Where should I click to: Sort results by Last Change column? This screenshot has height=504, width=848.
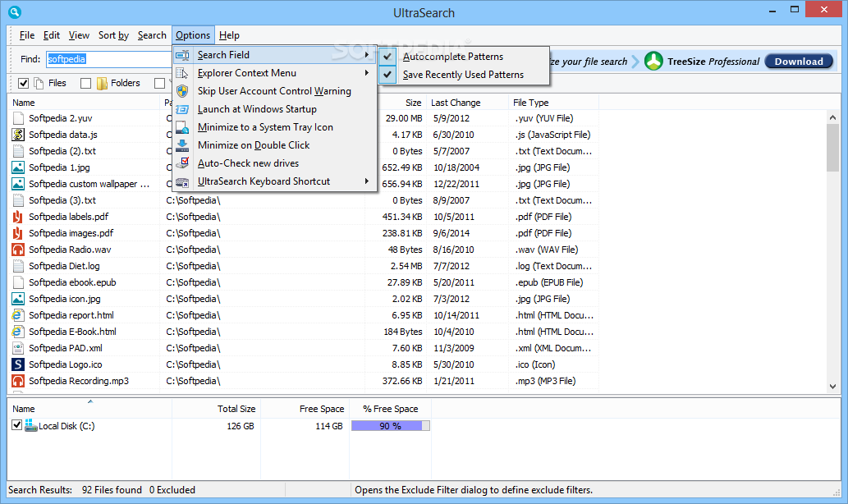(467, 103)
